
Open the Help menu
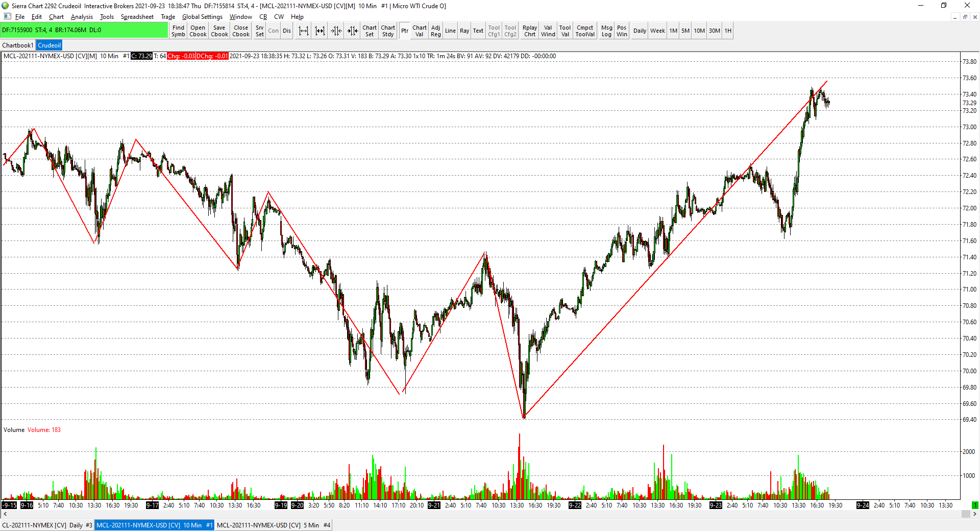click(297, 17)
